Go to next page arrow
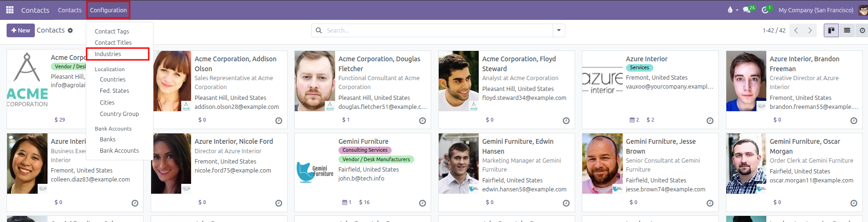 (x=810, y=31)
